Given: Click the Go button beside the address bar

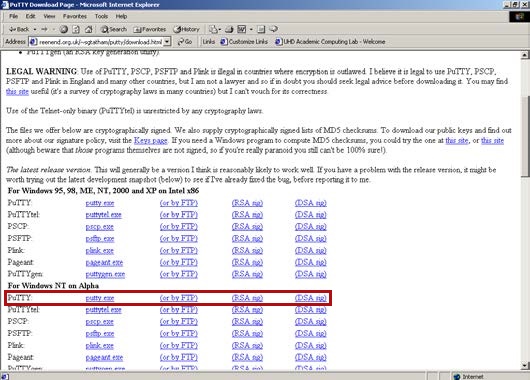Looking at the screenshot, I should coord(185,42).
